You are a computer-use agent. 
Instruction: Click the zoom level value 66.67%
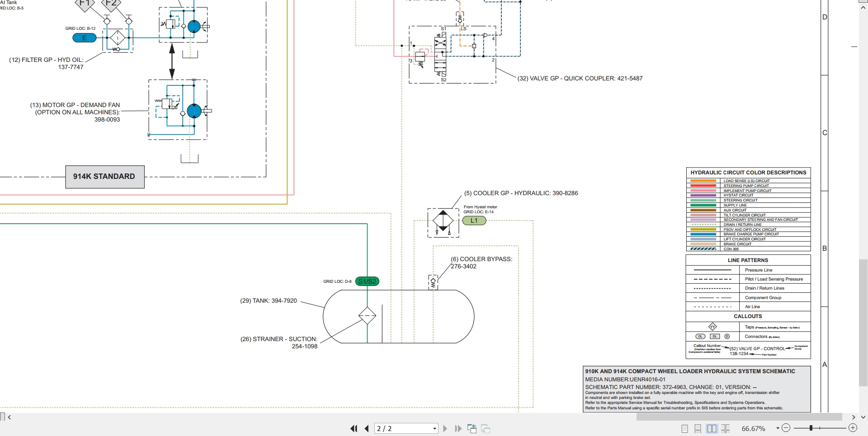click(x=753, y=428)
